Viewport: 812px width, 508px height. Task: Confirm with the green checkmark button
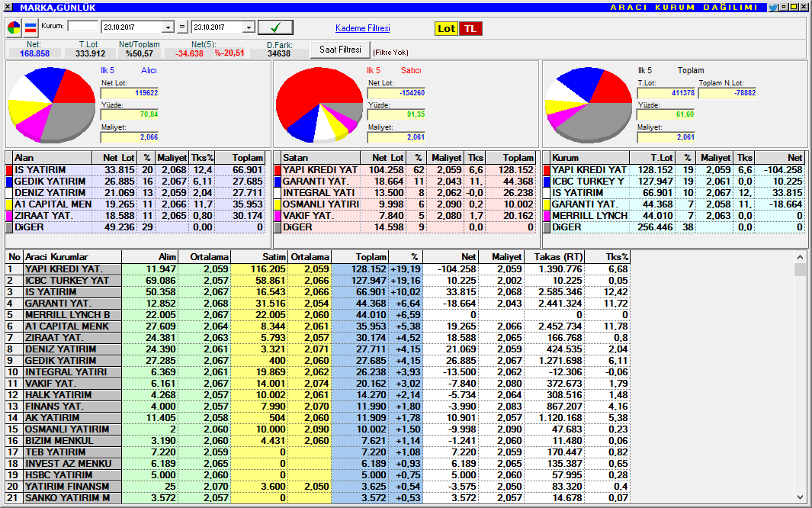point(275,27)
